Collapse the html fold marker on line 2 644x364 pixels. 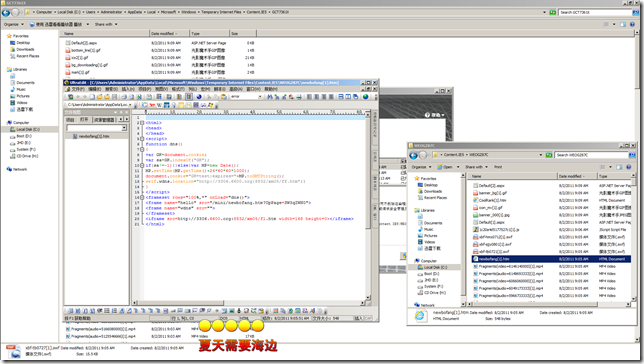(x=142, y=122)
